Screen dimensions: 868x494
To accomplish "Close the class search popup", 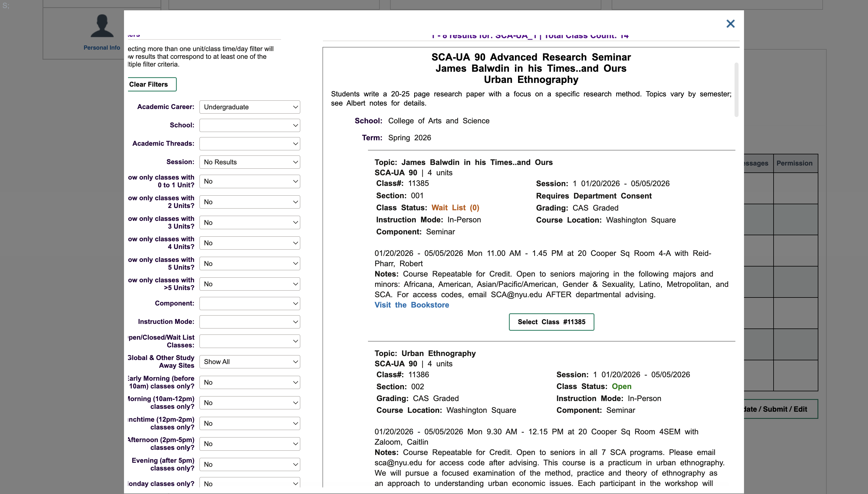I will click(x=730, y=24).
